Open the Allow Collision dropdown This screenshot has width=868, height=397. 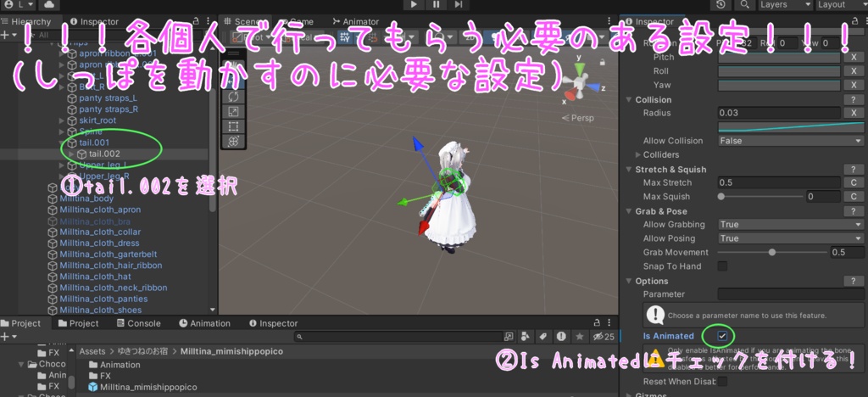click(791, 141)
